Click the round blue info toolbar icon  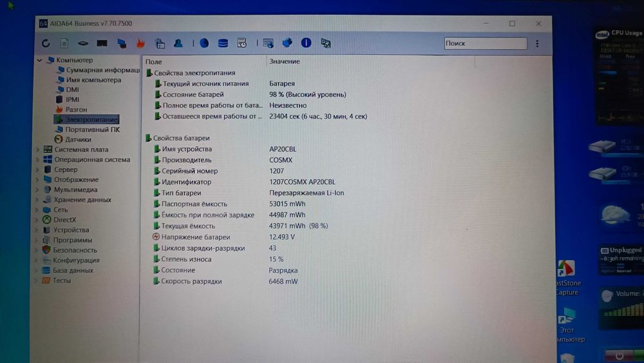[306, 43]
